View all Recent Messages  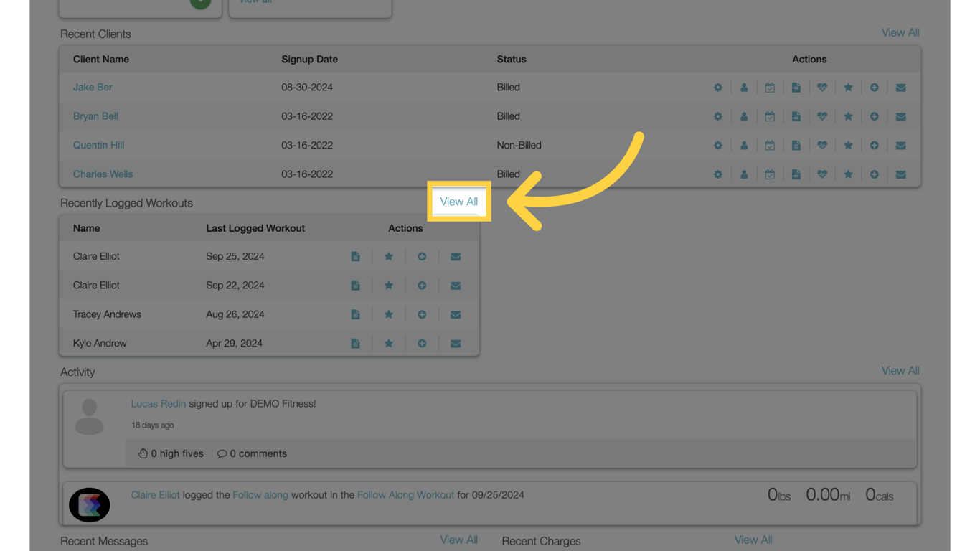459,540
